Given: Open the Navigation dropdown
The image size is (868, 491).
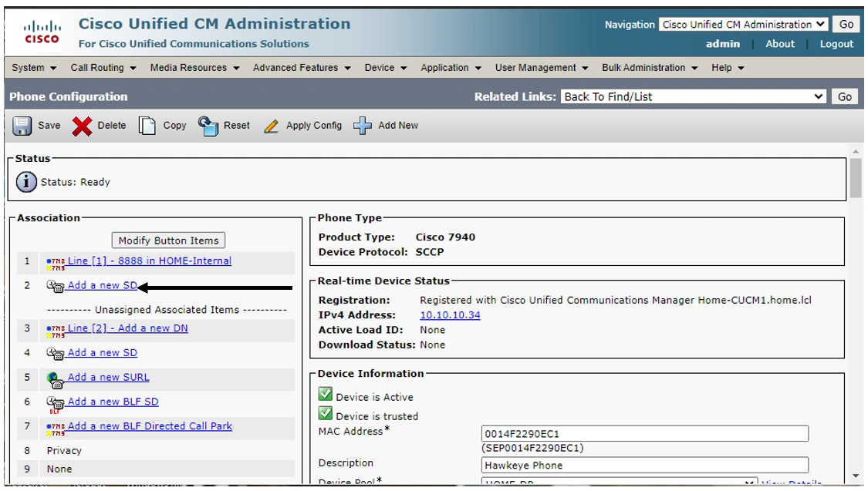Looking at the screenshot, I should (743, 24).
